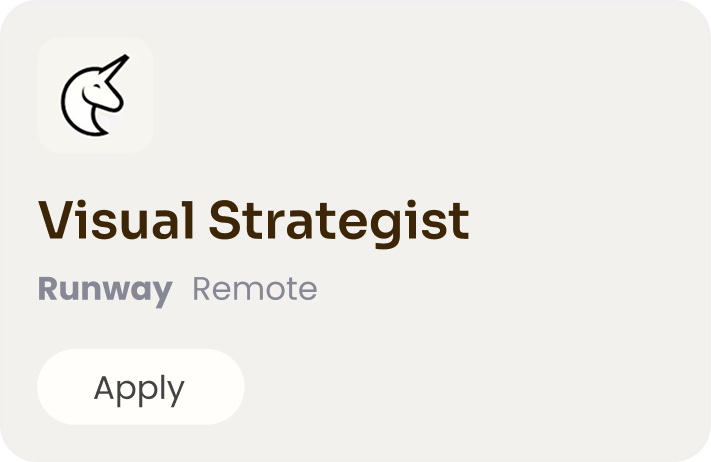The width and height of the screenshot is (711, 462).
Task: Click the Apply button
Action: click(x=140, y=387)
